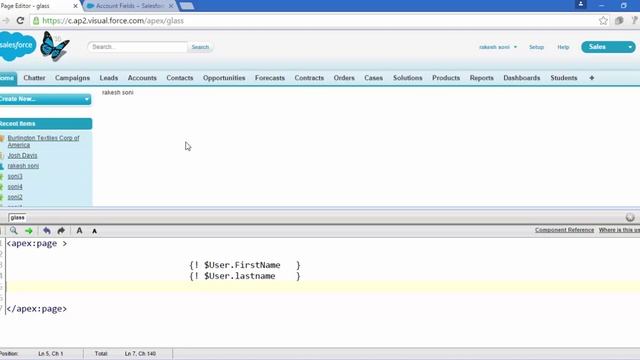Open the Component Reference link
The height and width of the screenshot is (360, 640).
pyautogui.click(x=564, y=230)
